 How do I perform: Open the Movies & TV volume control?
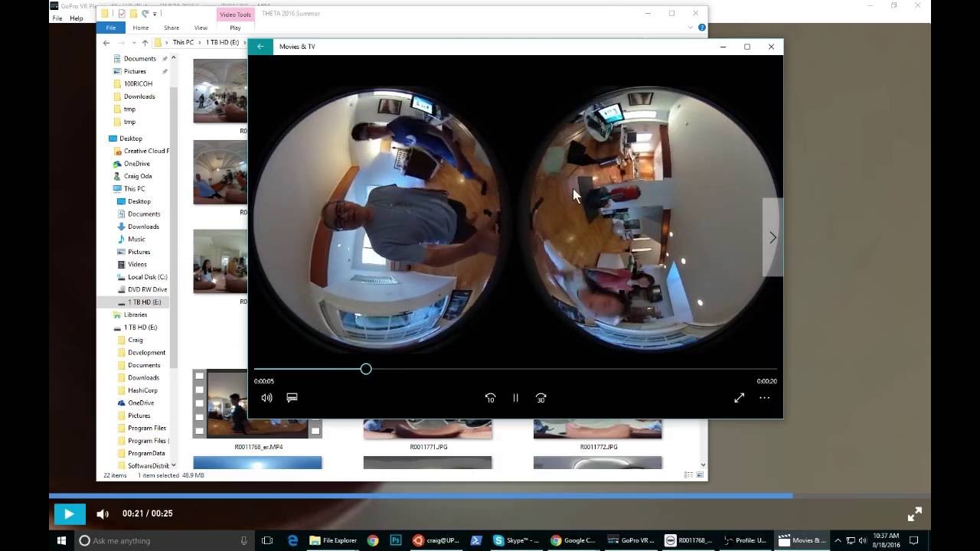266,398
